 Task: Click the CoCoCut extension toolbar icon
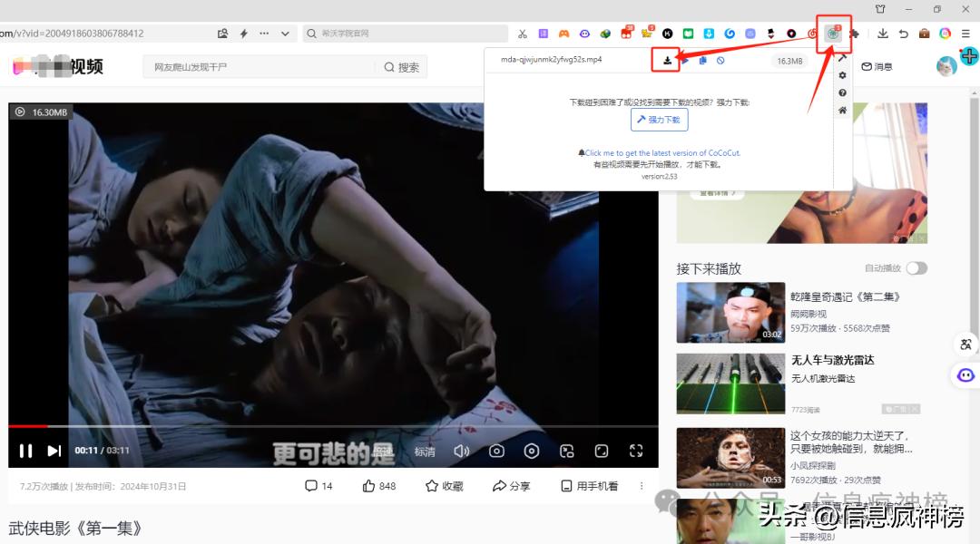[x=832, y=34]
